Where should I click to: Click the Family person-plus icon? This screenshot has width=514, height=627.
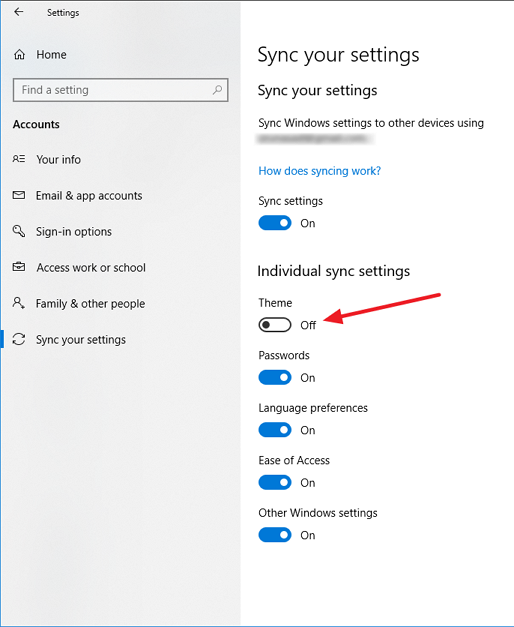[19, 303]
